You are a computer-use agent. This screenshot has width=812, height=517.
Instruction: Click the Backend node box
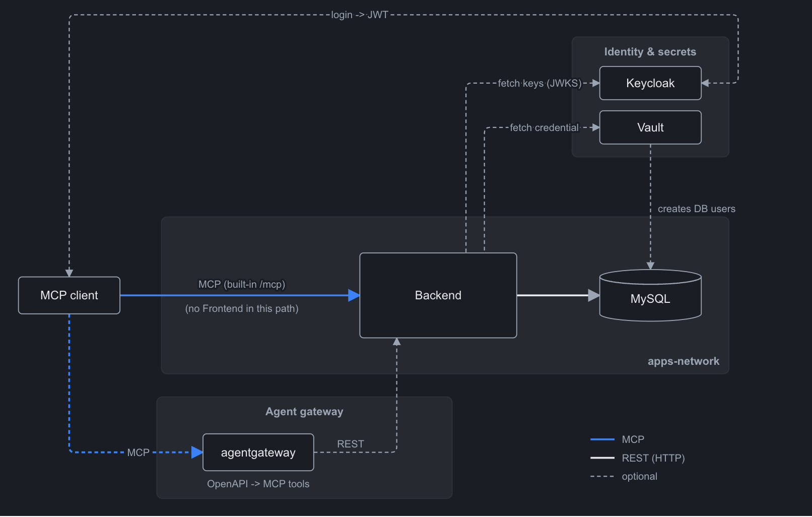[438, 295]
